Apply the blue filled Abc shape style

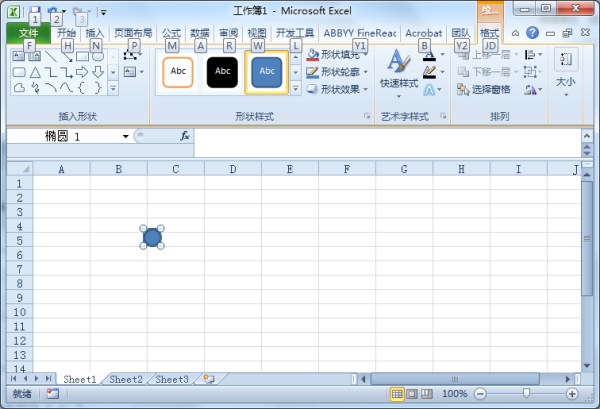[267, 72]
